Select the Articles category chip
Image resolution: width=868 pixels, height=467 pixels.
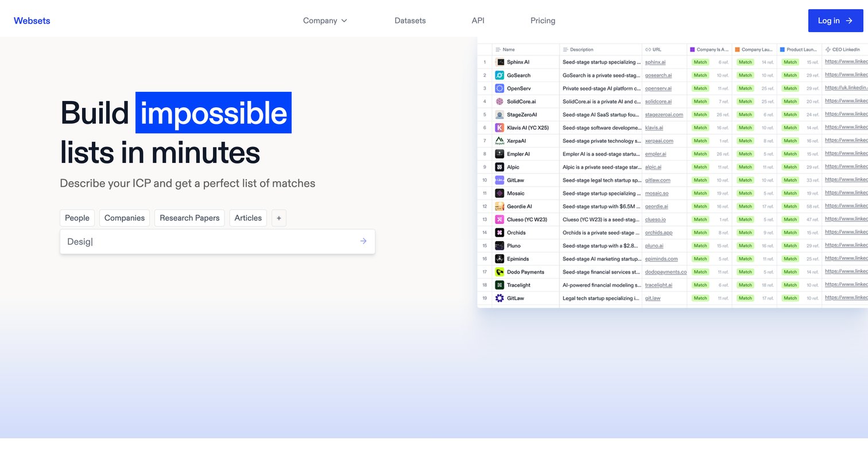[x=248, y=218]
